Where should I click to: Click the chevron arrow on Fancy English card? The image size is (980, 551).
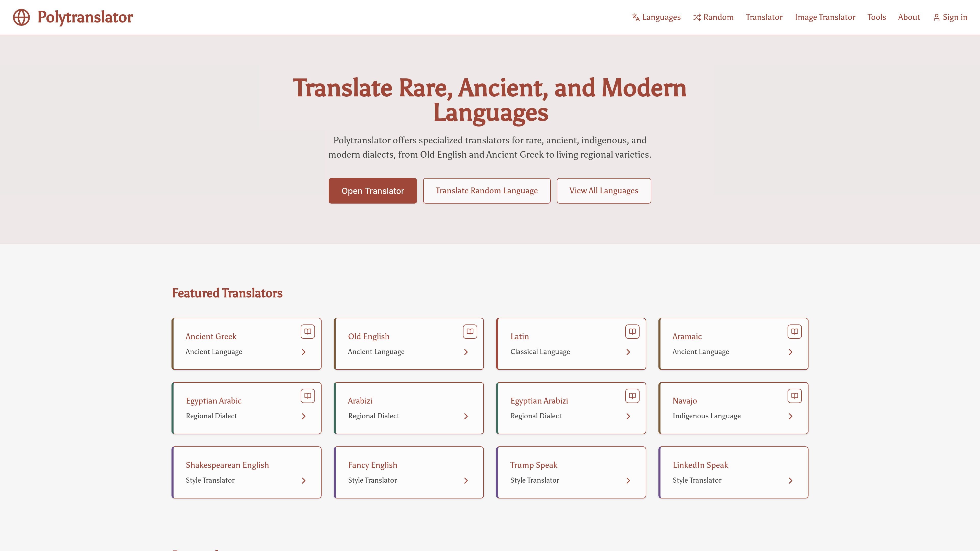point(466,481)
